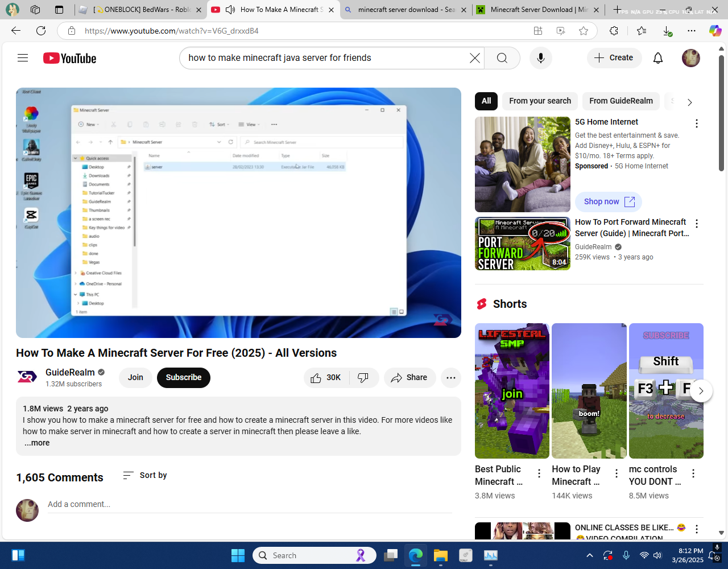Open GuideRealm channel name link
The image size is (728, 569).
(x=70, y=372)
